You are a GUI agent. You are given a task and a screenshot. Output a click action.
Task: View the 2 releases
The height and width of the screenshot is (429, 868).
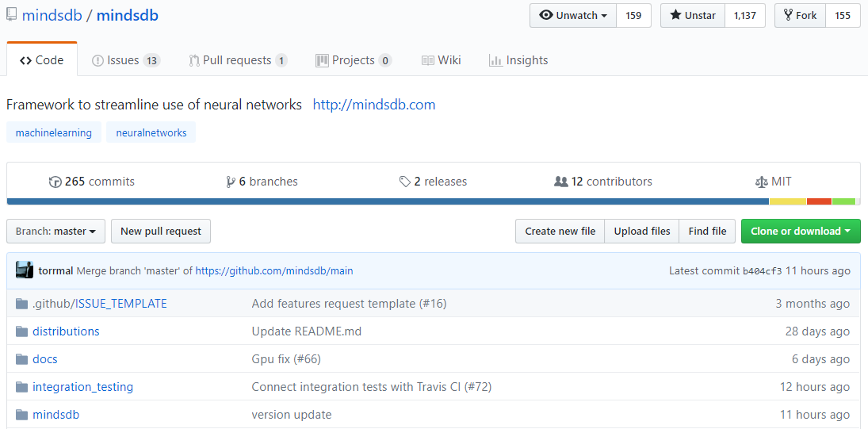pos(433,182)
